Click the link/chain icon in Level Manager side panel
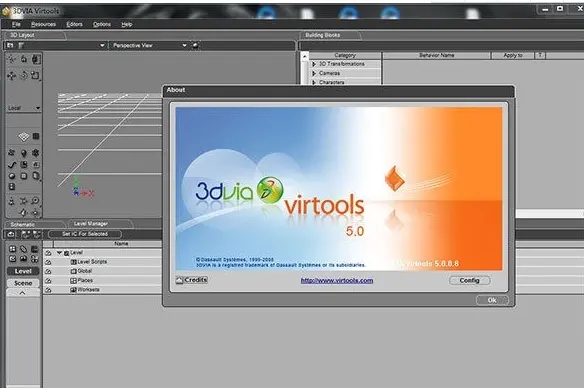Viewport: 584px width, 388px height. pyautogui.click(x=23, y=249)
